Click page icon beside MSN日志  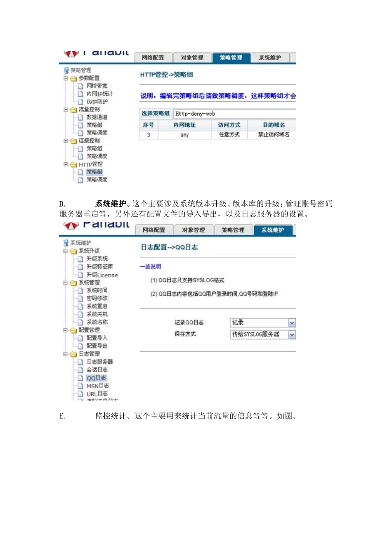(x=81, y=386)
